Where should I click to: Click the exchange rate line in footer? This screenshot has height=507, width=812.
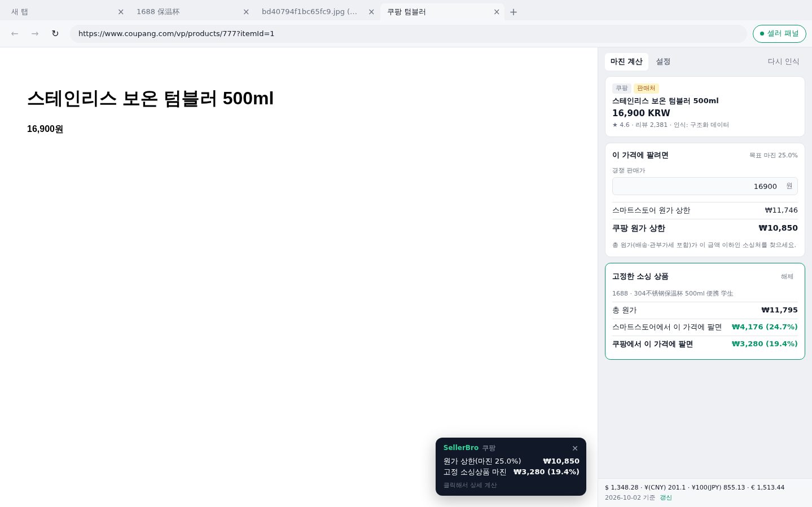(x=695, y=487)
